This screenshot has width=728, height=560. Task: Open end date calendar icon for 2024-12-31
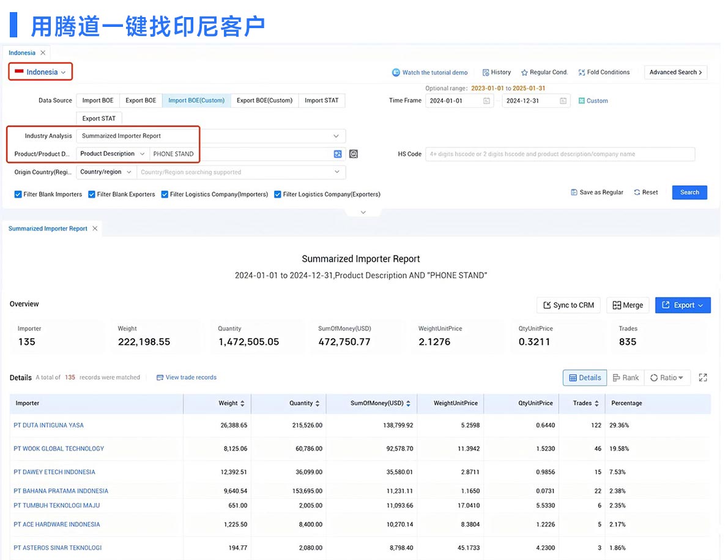click(563, 101)
